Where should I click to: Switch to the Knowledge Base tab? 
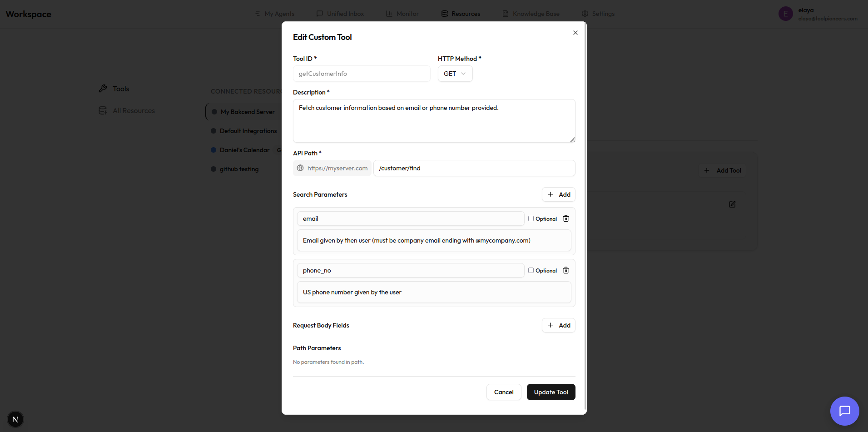531,14
